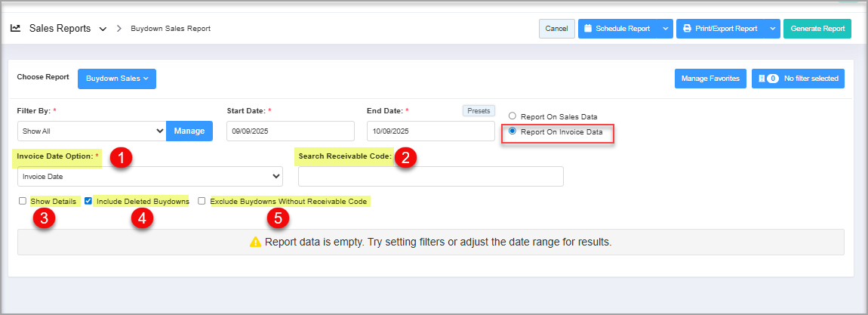Click the Cancel button
Viewport: 868px width, 315px height.
coord(556,29)
